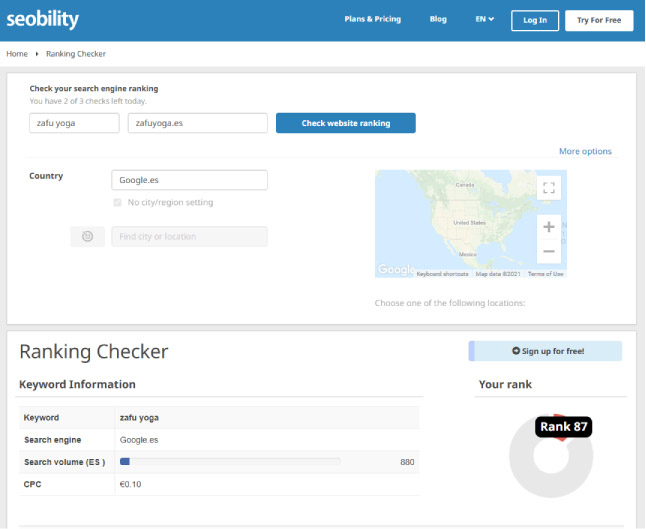Select the search volume value 880
The image size is (646, 529).
point(407,462)
